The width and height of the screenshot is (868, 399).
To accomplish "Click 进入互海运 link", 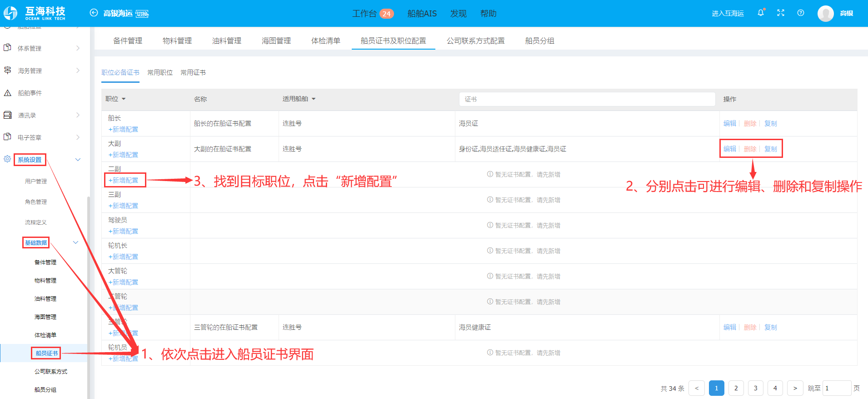I will (728, 14).
